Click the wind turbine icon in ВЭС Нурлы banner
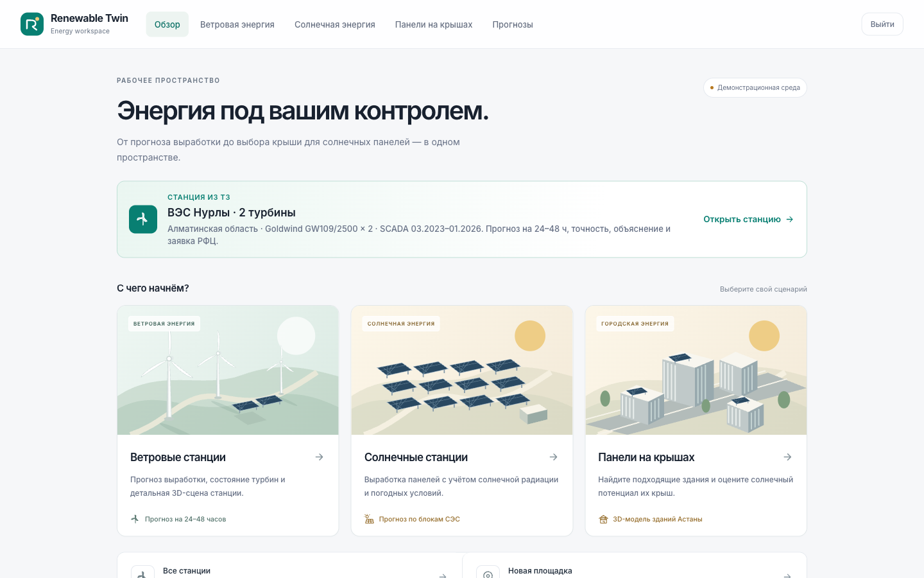Screen dimensions: 924x578 click(x=143, y=219)
